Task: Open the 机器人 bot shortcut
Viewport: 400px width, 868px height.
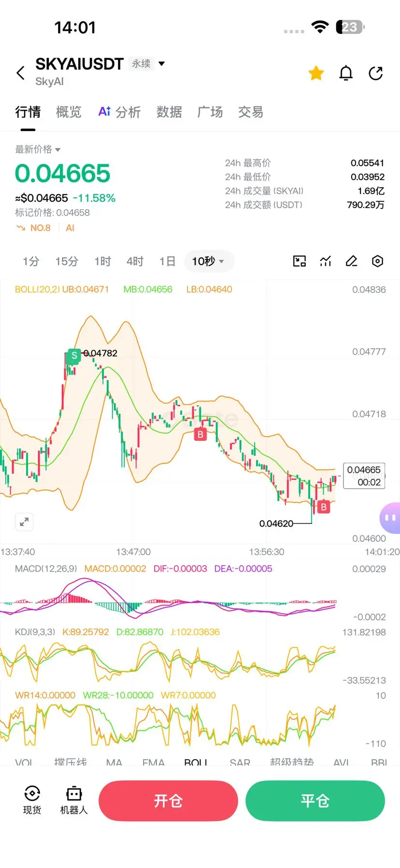Action: 74,800
